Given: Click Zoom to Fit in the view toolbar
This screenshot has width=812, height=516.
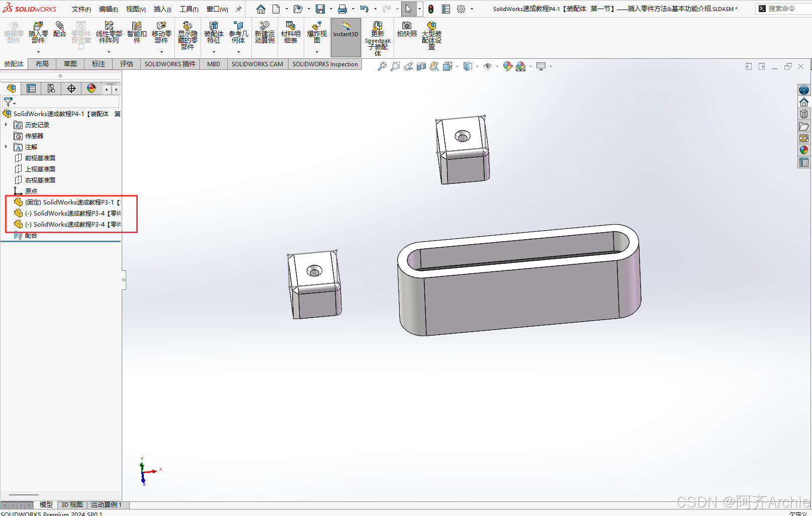Looking at the screenshot, I should [x=382, y=66].
